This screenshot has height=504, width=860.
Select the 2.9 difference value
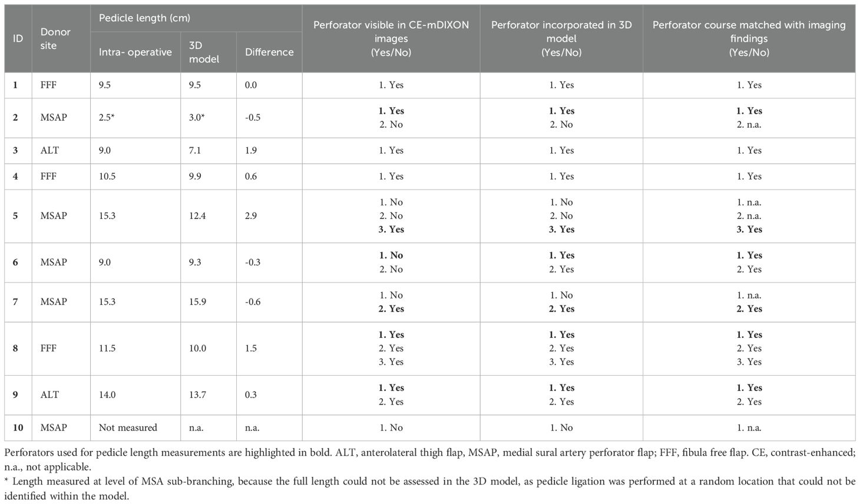251,216
